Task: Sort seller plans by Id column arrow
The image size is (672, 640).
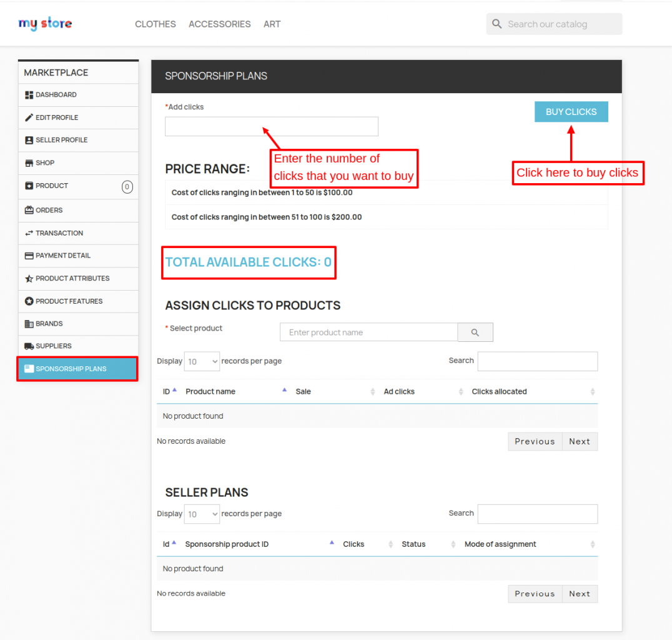Action: coord(174,542)
